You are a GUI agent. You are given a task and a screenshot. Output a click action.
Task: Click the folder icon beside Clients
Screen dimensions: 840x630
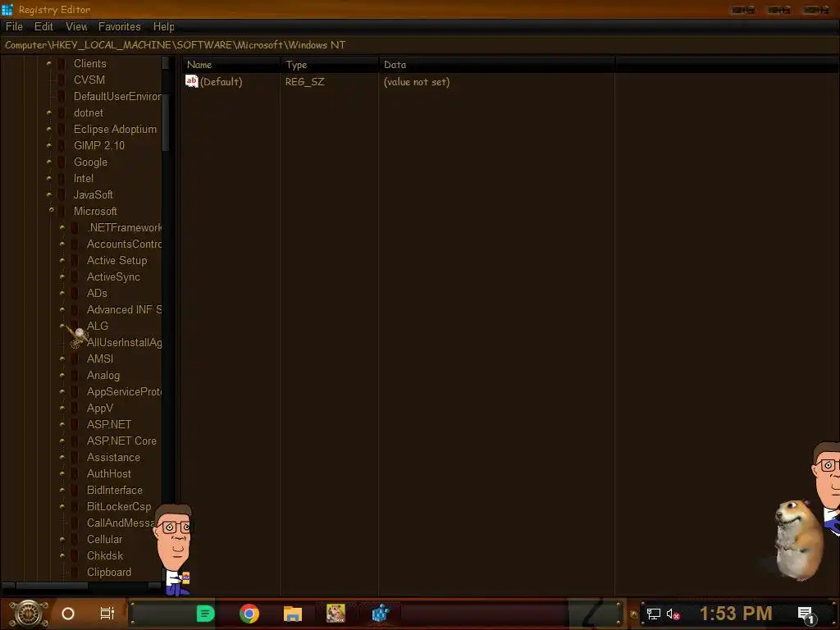[x=62, y=64]
